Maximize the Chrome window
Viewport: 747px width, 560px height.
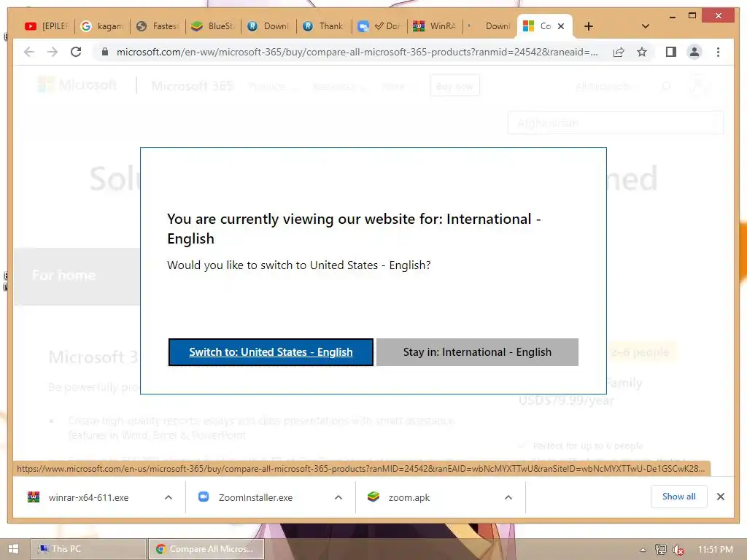pos(692,16)
